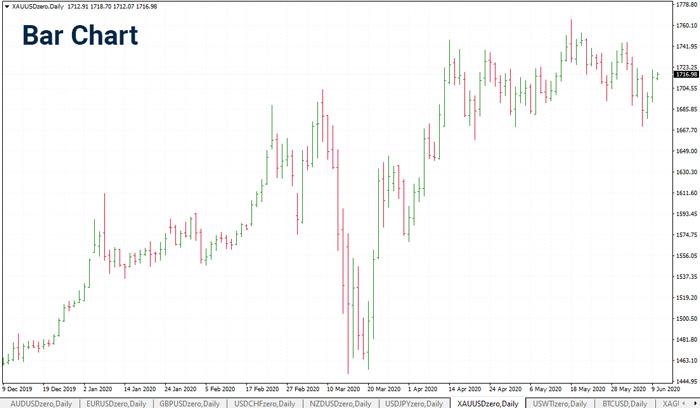
Task: Click the 1778.00 level on price axis
Action: (686, 4)
